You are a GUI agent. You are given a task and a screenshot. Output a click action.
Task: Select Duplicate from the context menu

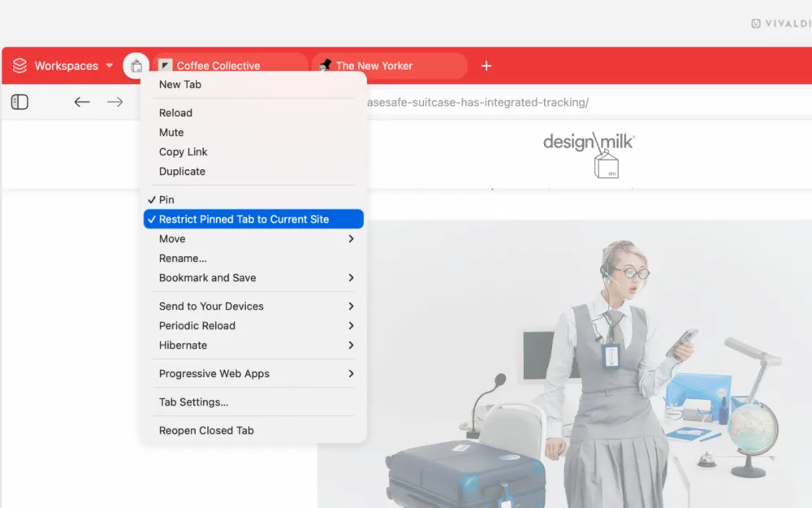tap(182, 172)
